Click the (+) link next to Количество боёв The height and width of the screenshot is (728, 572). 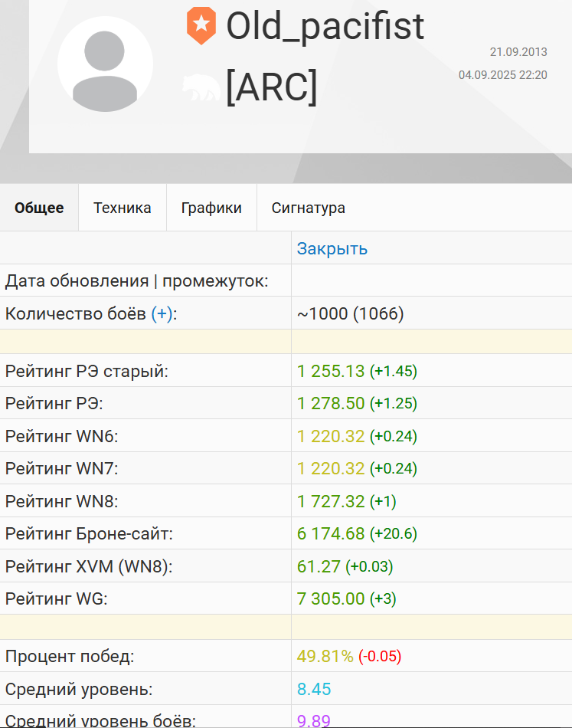click(x=162, y=314)
